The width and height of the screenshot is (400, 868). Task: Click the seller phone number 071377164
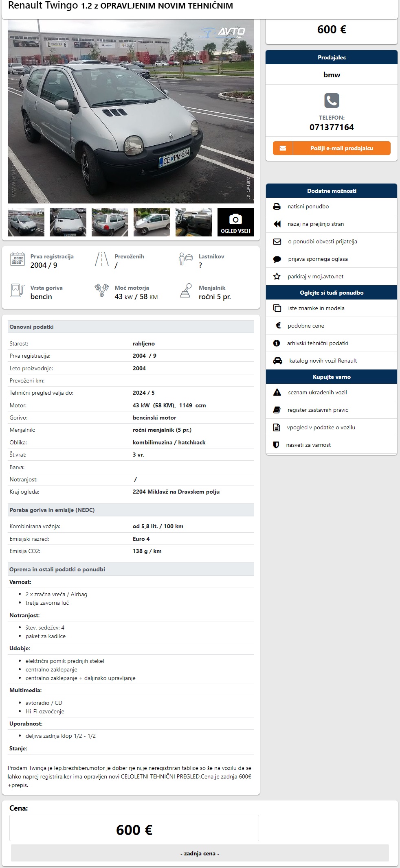tap(332, 127)
